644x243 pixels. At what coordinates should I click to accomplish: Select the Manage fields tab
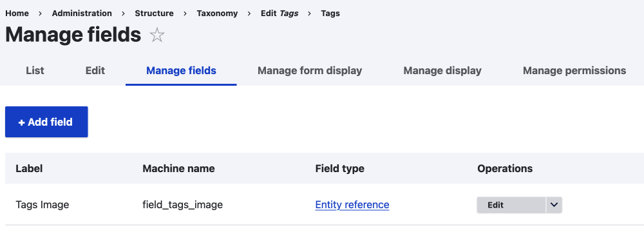click(x=181, y=71)
